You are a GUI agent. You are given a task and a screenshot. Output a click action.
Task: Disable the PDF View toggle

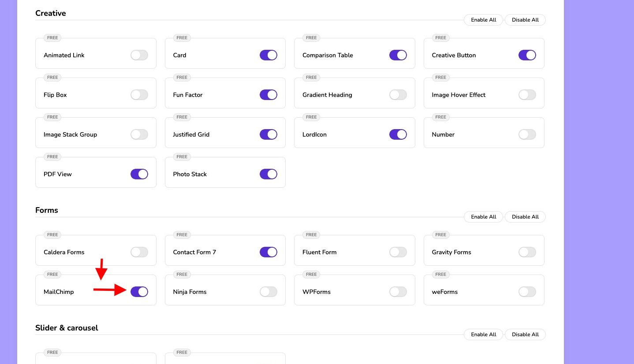139,174
